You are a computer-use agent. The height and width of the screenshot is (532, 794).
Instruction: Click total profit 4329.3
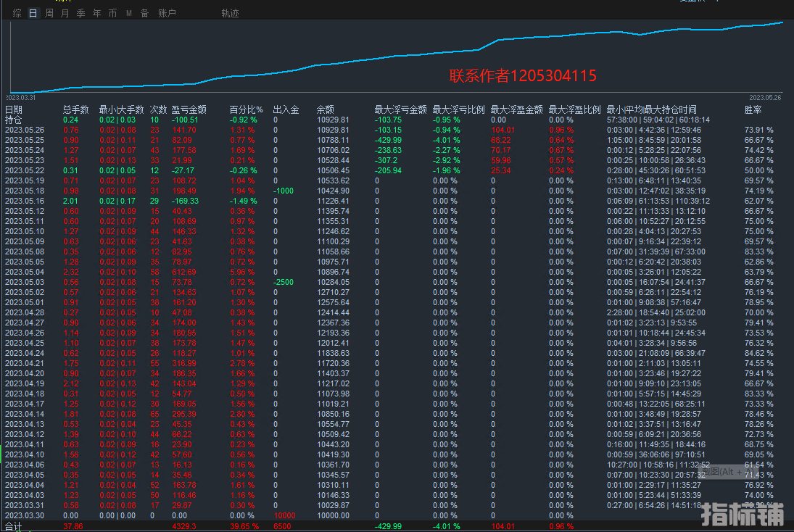coord(183,526)
